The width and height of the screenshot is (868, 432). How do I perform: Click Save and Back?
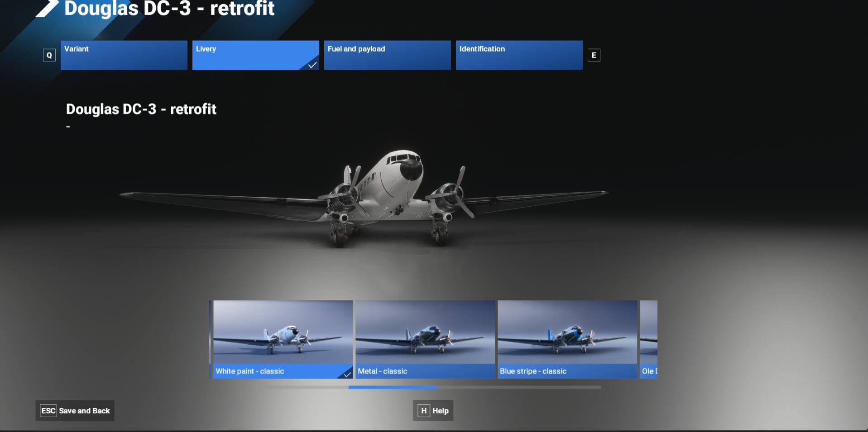[x=75, y=411]
